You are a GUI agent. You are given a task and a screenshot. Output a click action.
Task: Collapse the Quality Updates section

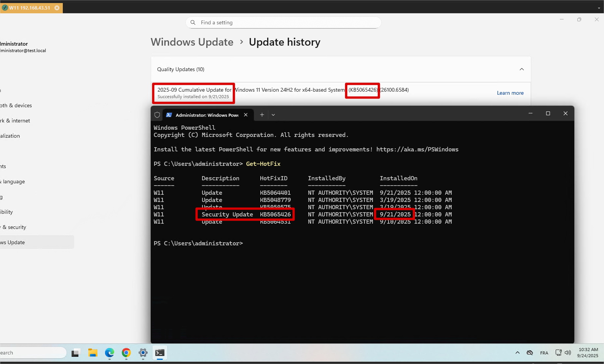[x=521, y=69]
